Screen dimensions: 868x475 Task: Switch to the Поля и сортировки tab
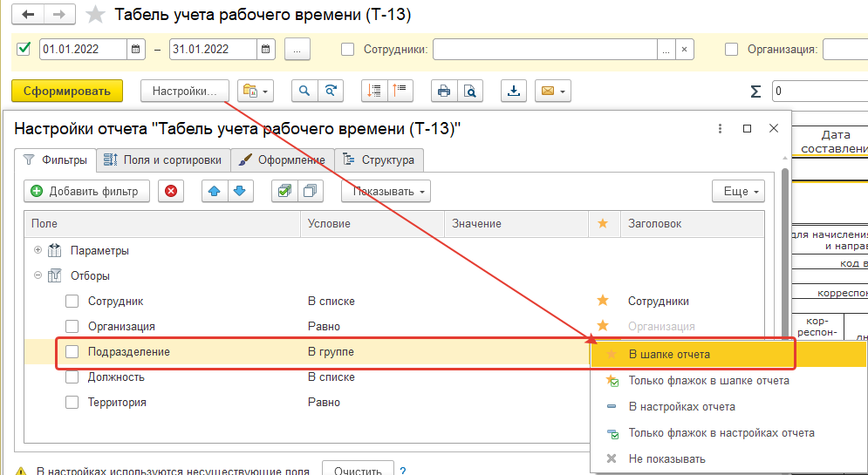[163, 159]
